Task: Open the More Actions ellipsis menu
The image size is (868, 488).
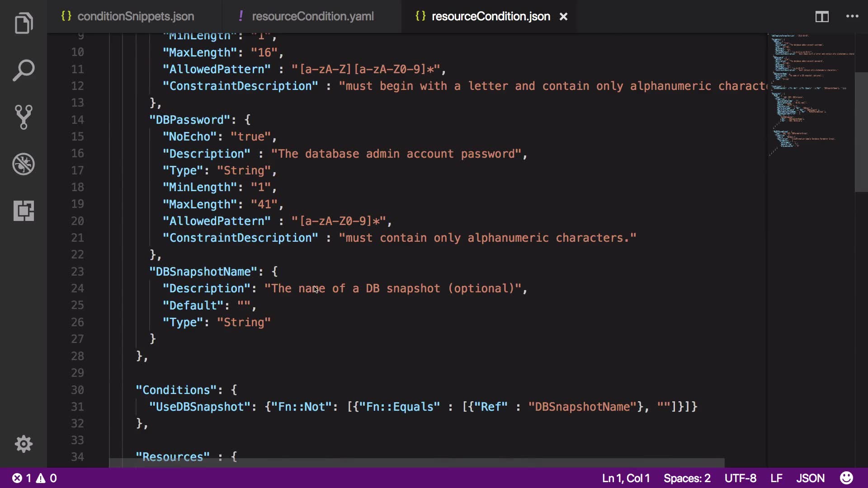Action: (852, 17)
